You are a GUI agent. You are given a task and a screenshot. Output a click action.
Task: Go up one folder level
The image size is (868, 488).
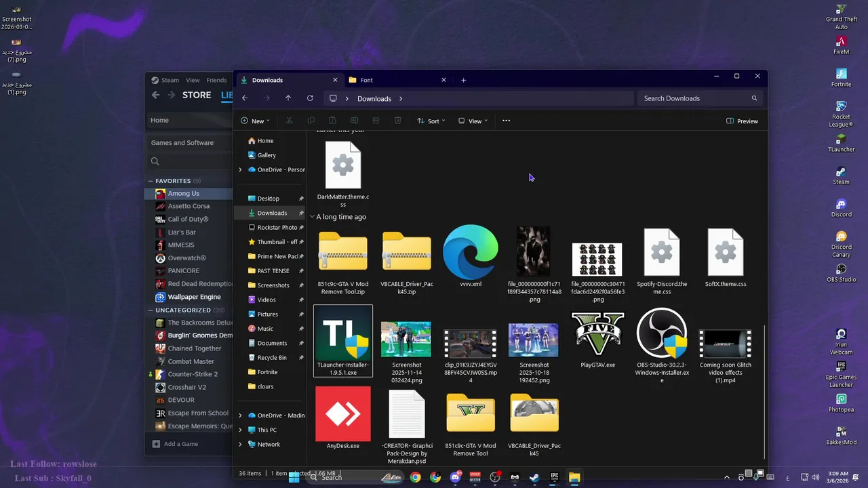288,98
